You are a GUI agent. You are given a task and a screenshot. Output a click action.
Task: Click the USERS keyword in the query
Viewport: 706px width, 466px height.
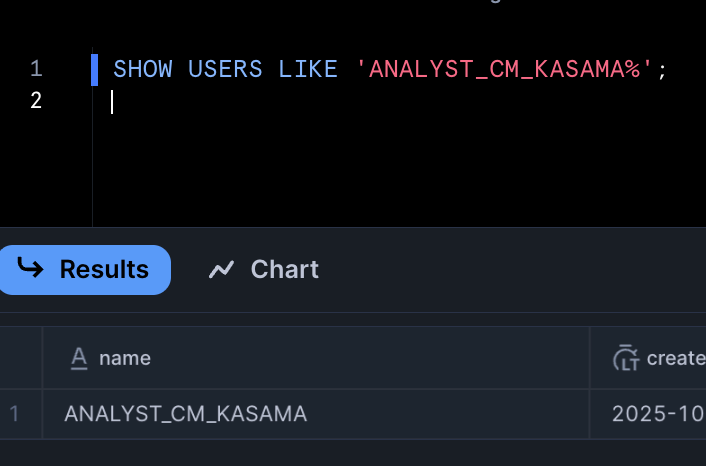pos(225,69)
